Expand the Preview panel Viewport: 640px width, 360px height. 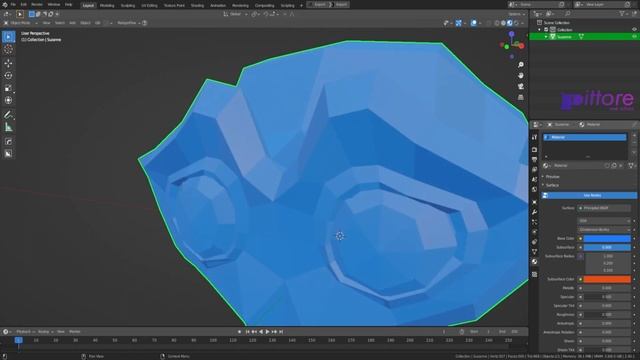coord(552,177)
